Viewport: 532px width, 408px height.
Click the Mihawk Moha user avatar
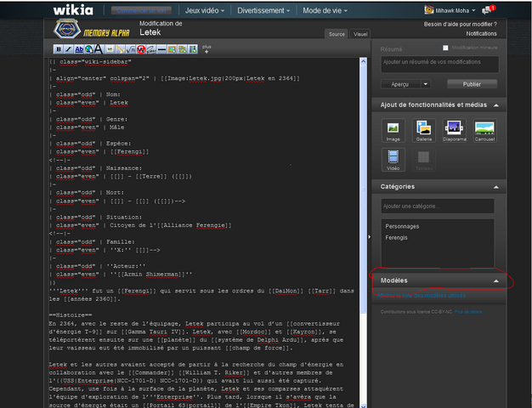pyautogui.click(x=429, y=10)
